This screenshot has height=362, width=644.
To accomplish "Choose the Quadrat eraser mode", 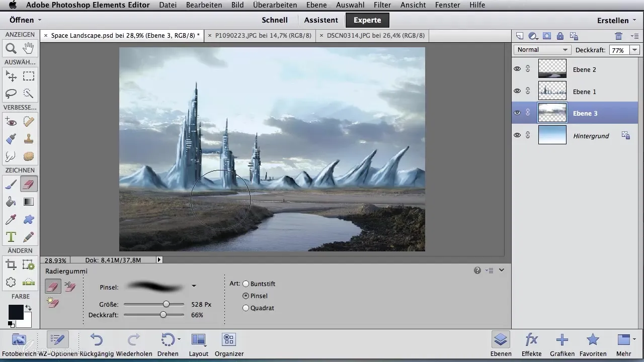I will click(246, 308).
